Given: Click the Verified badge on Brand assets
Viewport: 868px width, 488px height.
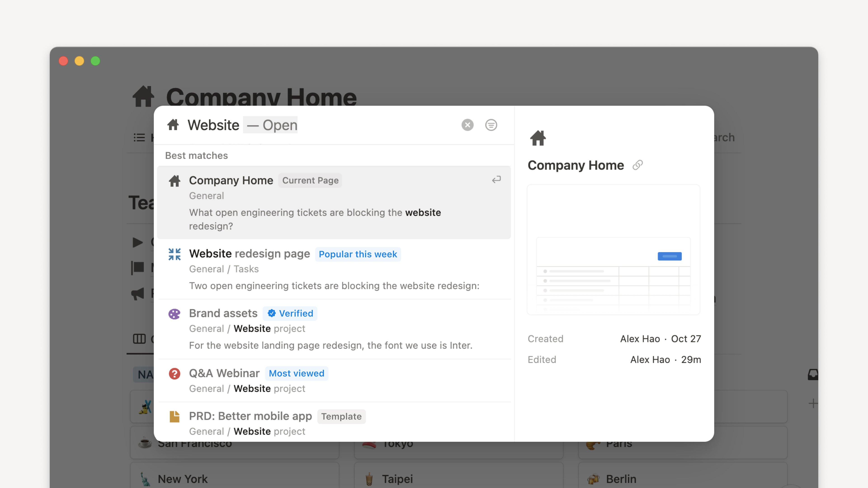Looking at the screenshot, I should [x=290, y=314].
